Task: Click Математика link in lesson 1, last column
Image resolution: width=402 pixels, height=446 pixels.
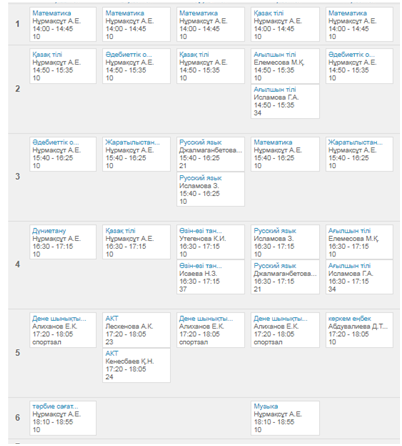Action: [347, 13]
